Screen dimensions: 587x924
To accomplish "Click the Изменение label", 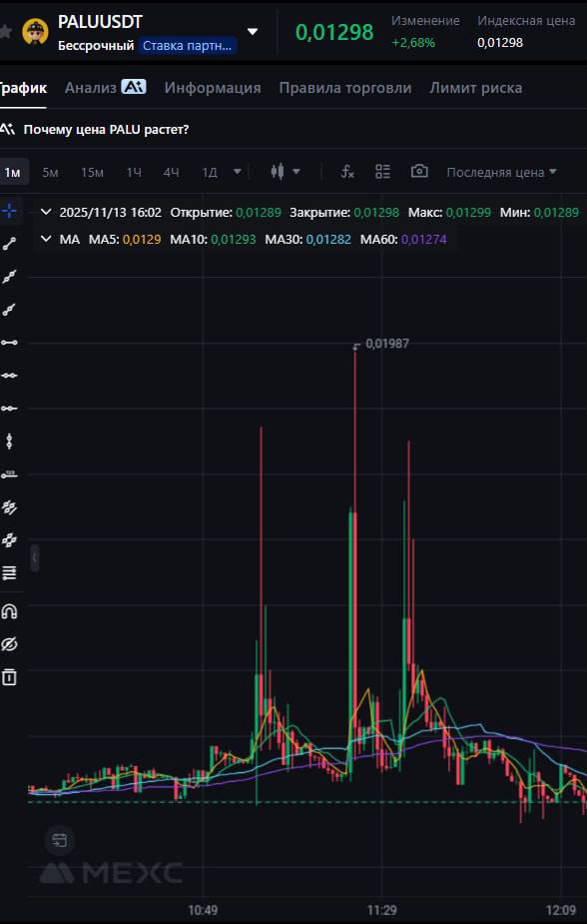I will coord(425,21).
